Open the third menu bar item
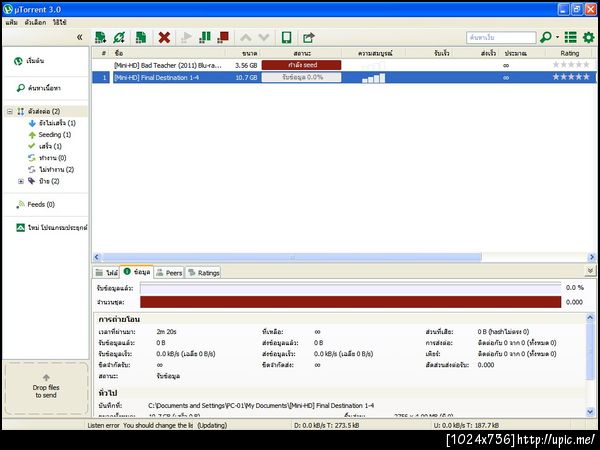 click(x=59, y=22)
